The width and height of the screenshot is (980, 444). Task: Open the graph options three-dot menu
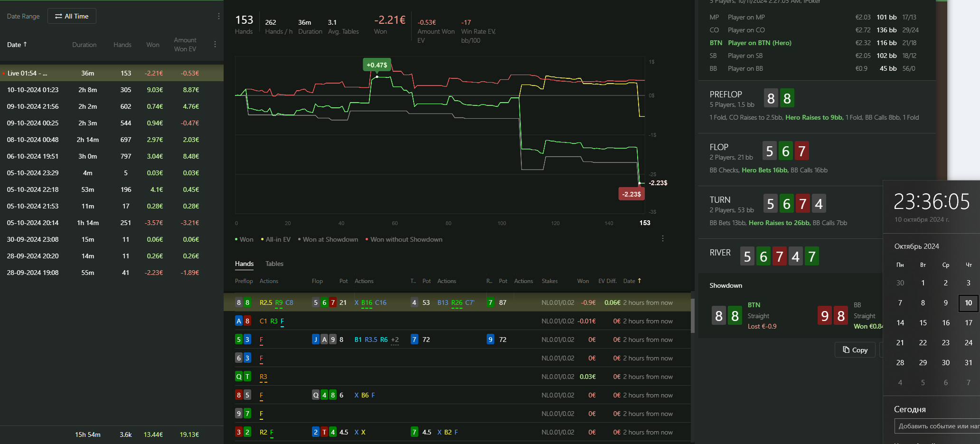point(663,238)
